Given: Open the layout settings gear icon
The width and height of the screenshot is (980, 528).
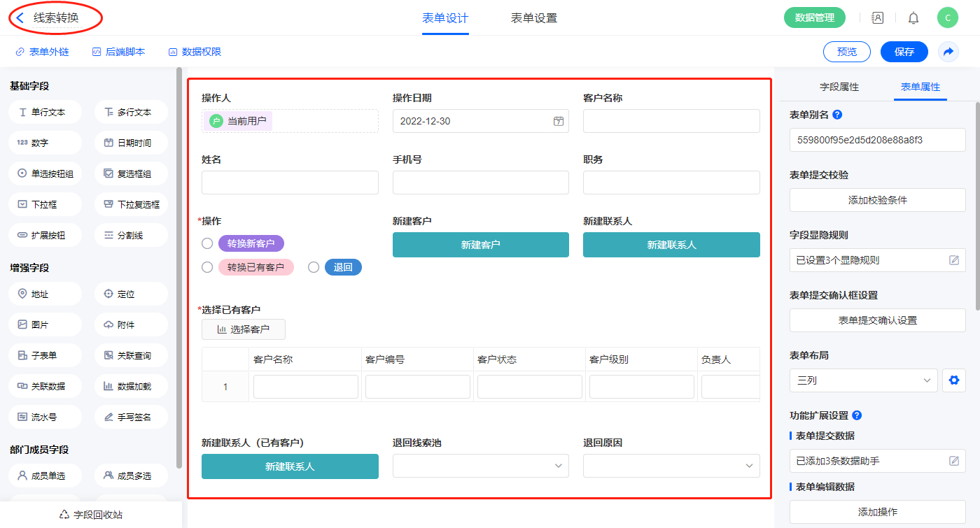Looking at the screenshot, I should (953, 380).
